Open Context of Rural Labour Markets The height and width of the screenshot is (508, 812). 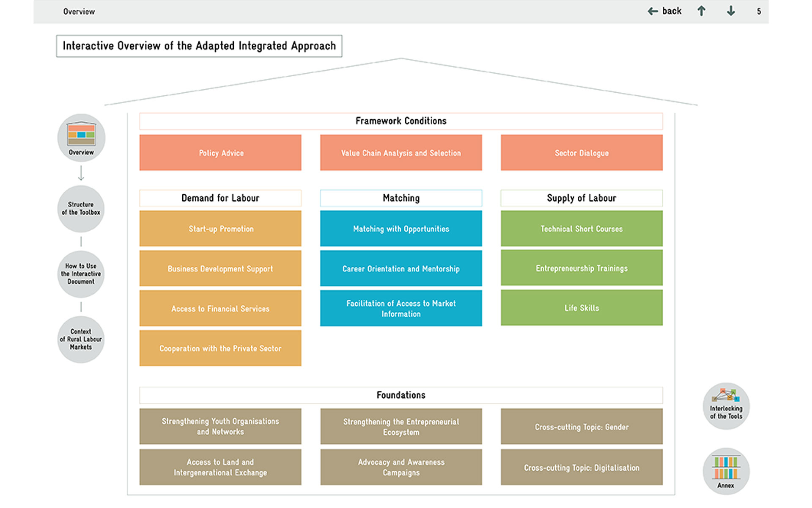click(81, 340)
